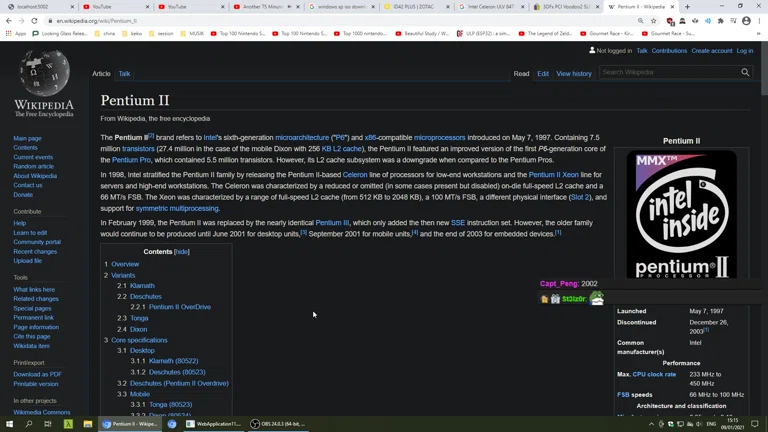Open the View history tab
The width and height of the screenshot is (768, 432).
(x=574, y=73)
